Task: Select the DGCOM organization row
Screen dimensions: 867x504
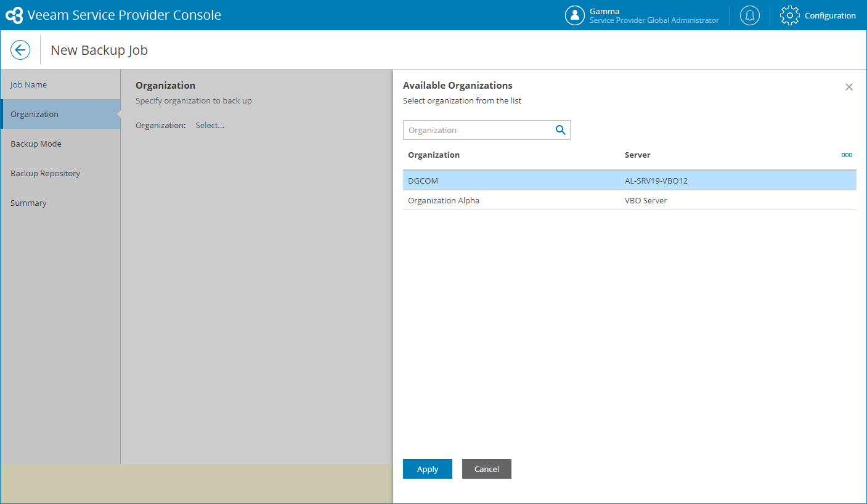Action: pyautogui.click(x=630, y=181)
